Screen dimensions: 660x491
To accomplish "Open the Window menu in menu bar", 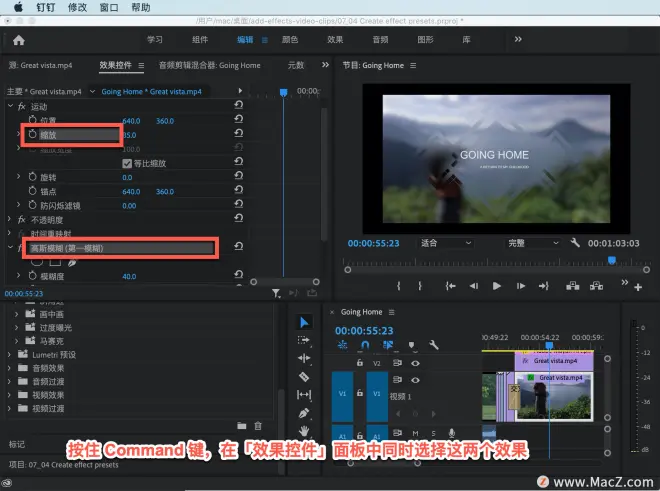I will point(109,8).
